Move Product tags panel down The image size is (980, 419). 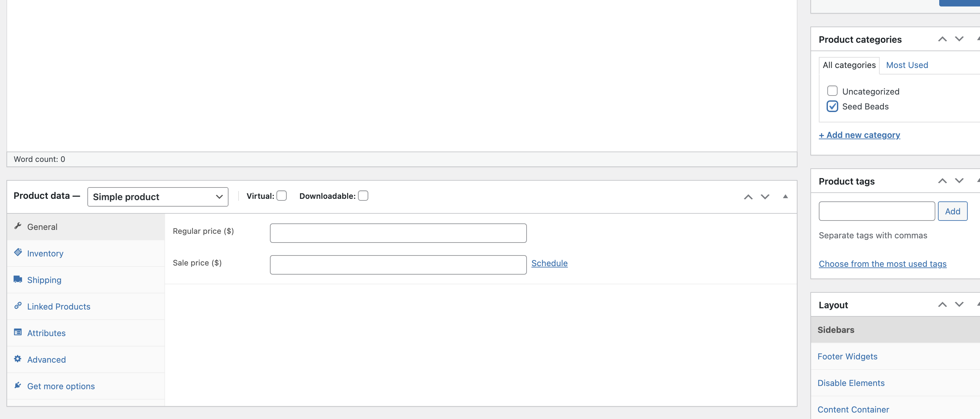pos(959,181)
